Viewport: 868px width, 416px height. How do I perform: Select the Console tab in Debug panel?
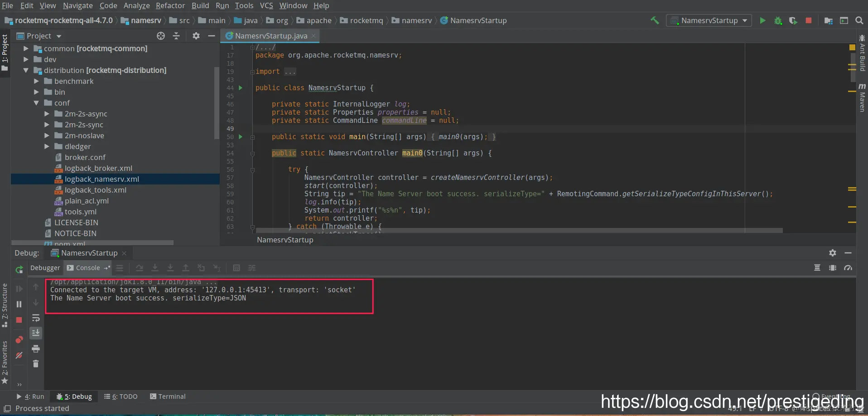pos(88,268)
